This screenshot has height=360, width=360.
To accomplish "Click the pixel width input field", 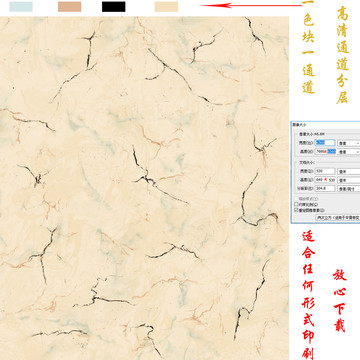I will pos(325,143).
